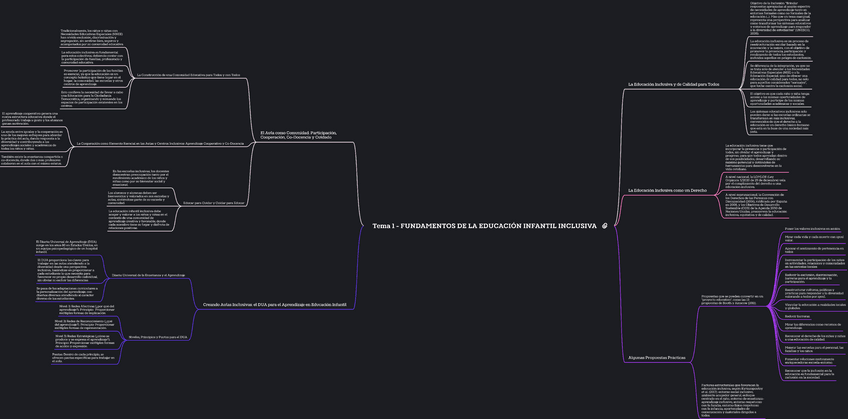848x419 pixels.
Task: Click note 'El objetivo es que cada niño y niña tenga'
Action: [780, 98]
